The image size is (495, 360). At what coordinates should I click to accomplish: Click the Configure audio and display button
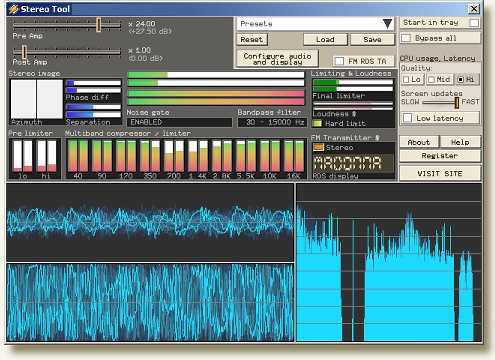(277, 59)
